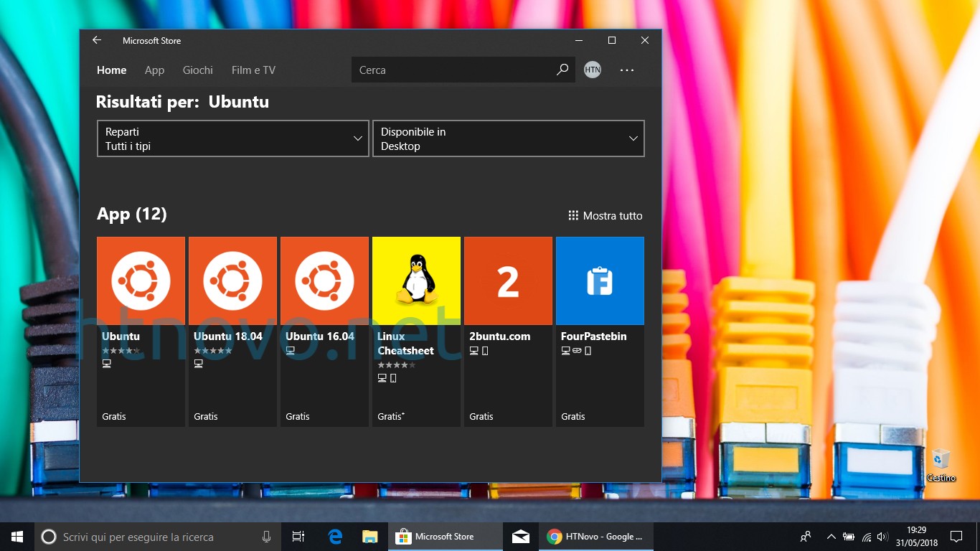This screenshot has width=980, height=551.
Task: Close the Microsoft Store window
Action: coord(645,41)
